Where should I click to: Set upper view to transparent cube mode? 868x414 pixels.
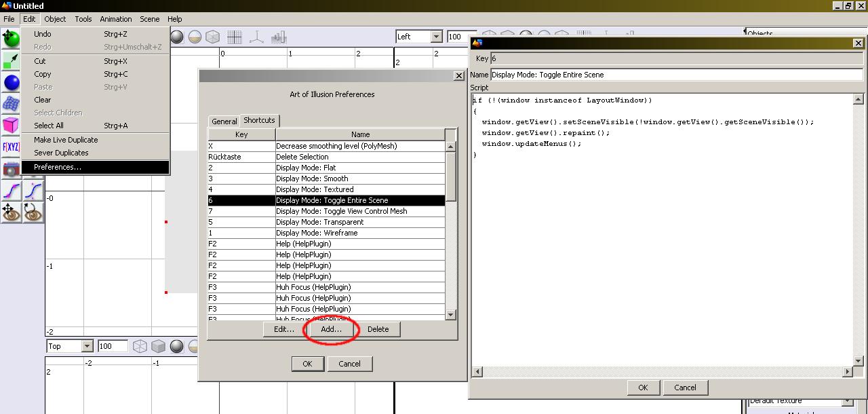212,37
